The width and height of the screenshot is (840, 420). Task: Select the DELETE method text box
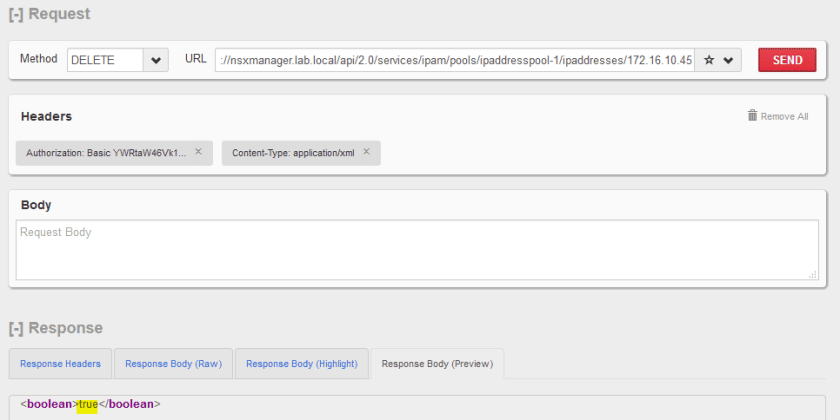[105, 60]
